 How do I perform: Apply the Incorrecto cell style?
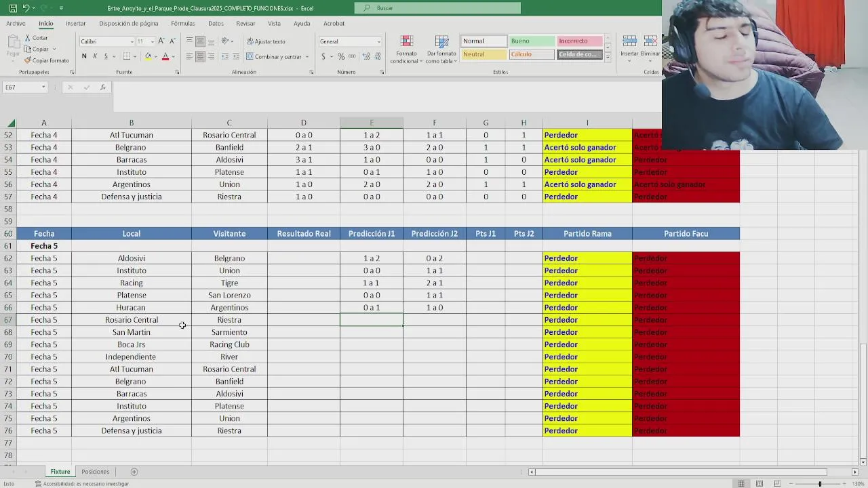(580, 41)
